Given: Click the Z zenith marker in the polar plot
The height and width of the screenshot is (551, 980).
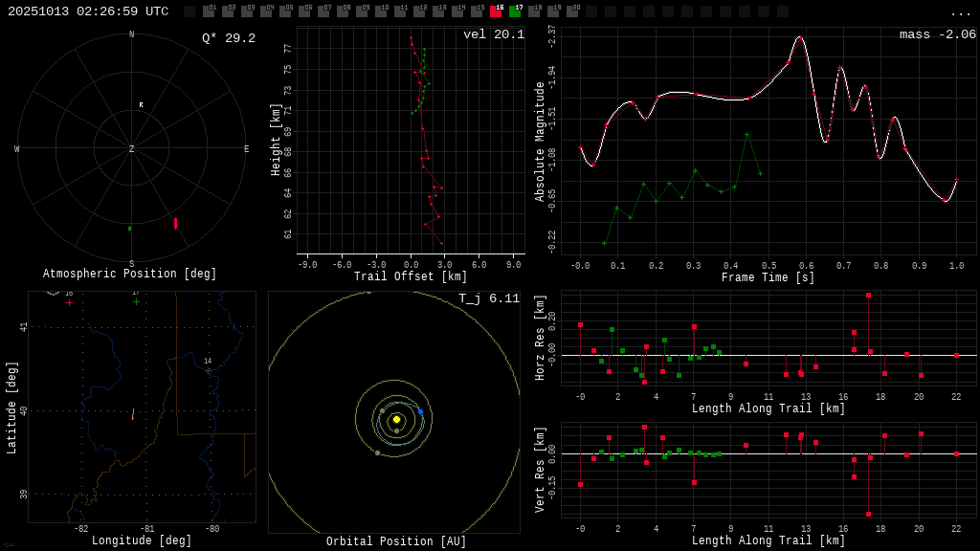Looking at the screenshot, I should pos(132,149).
